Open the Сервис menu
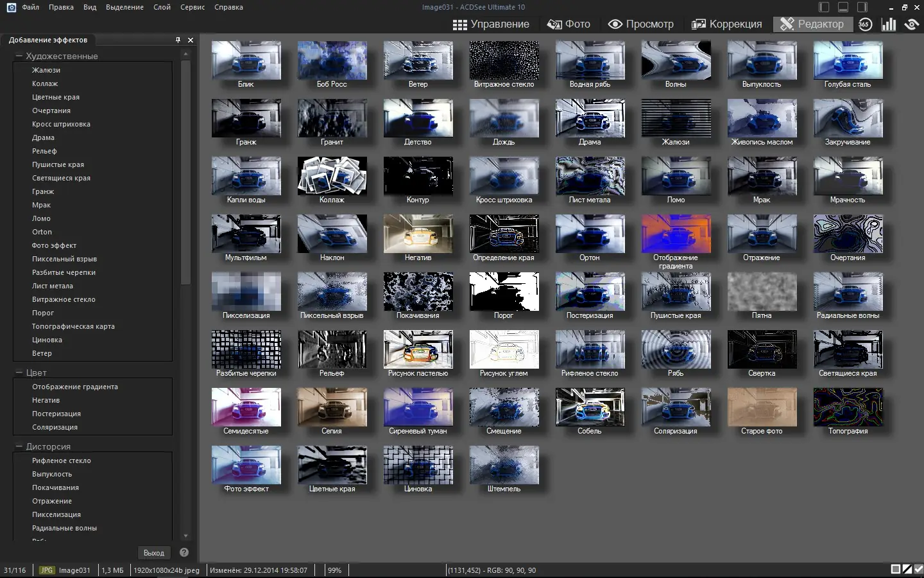The height and width of the screenshot is (578, 924). tap(193, 7)
